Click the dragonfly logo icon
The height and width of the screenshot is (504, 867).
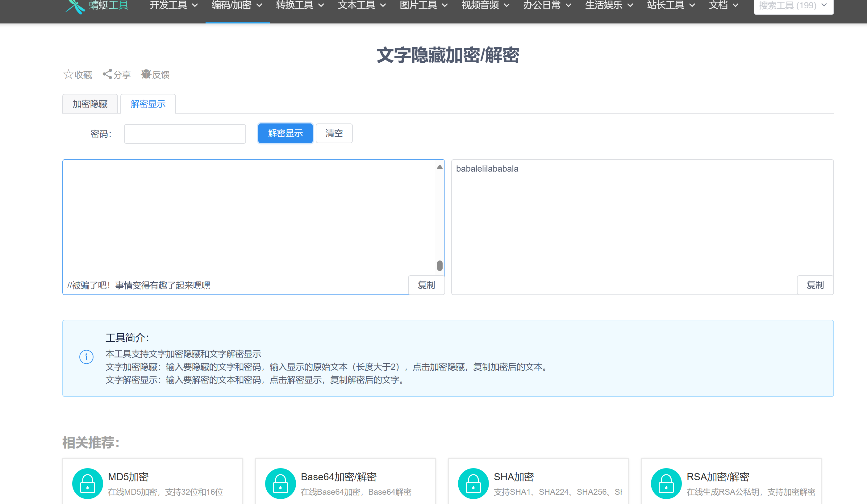pyautogui.click(x=75, y=6)
